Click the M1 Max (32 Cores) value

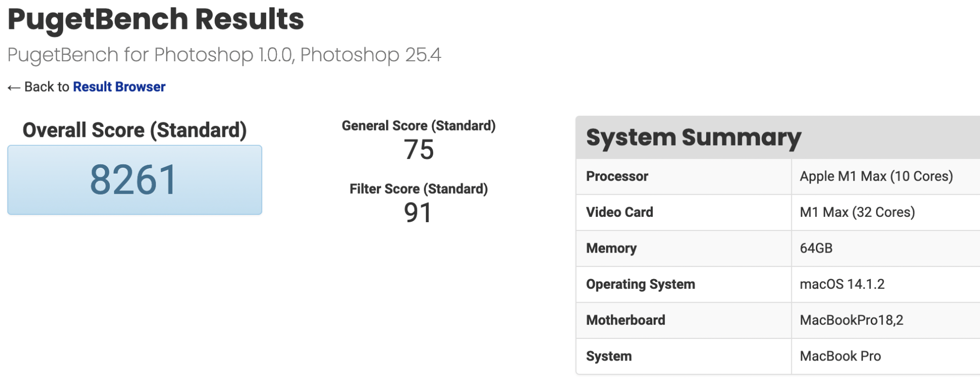pos(857,212)
